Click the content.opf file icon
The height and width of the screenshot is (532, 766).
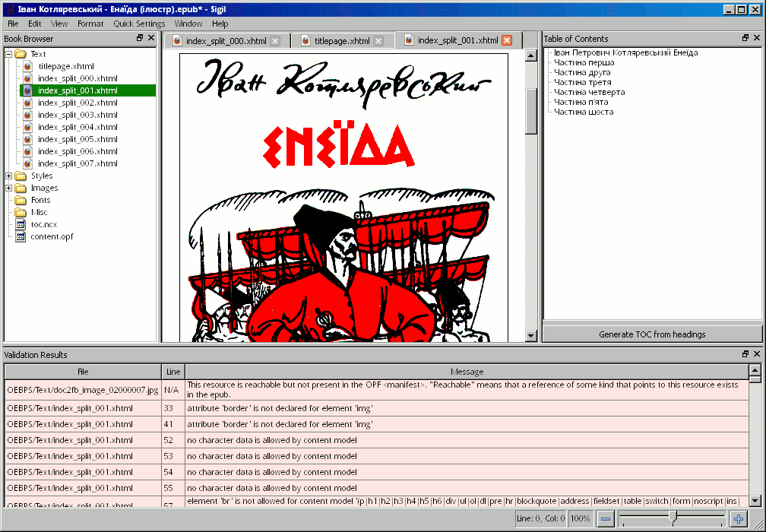point(21,236)
